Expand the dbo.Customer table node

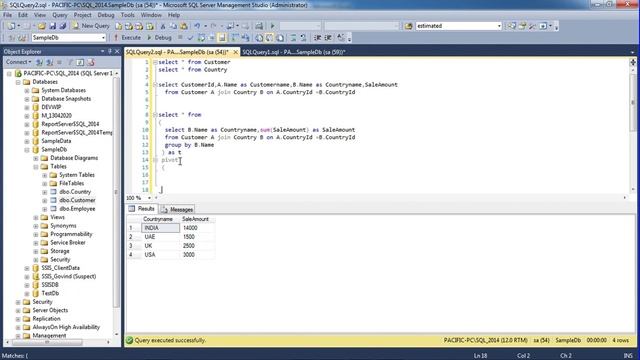pyautogui.click(x=44, y=200)
